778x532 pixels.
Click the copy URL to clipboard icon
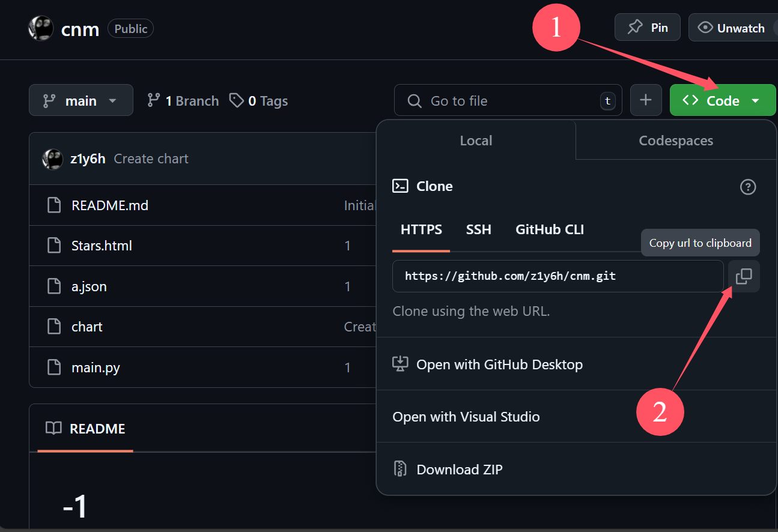(744, 276)
